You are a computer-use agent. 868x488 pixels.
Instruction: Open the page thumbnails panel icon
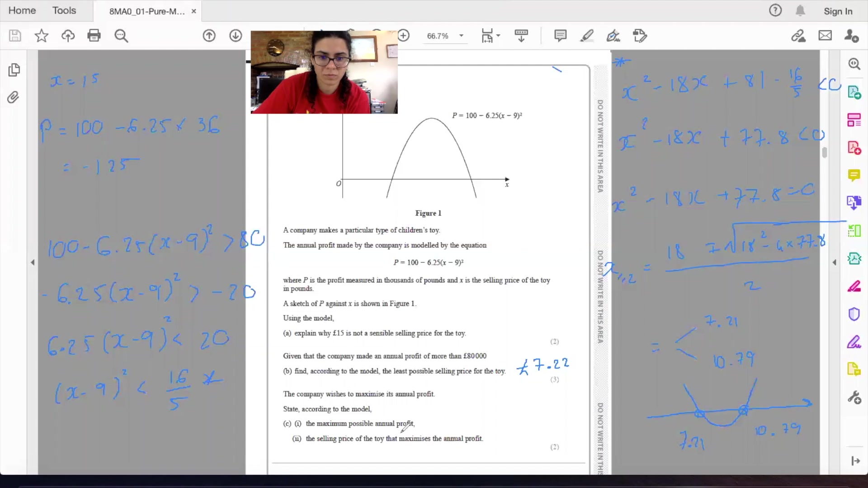click(x=14, y=70)
